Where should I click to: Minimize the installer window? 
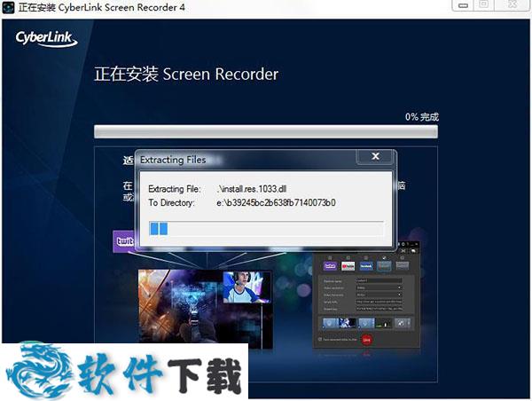463,5
